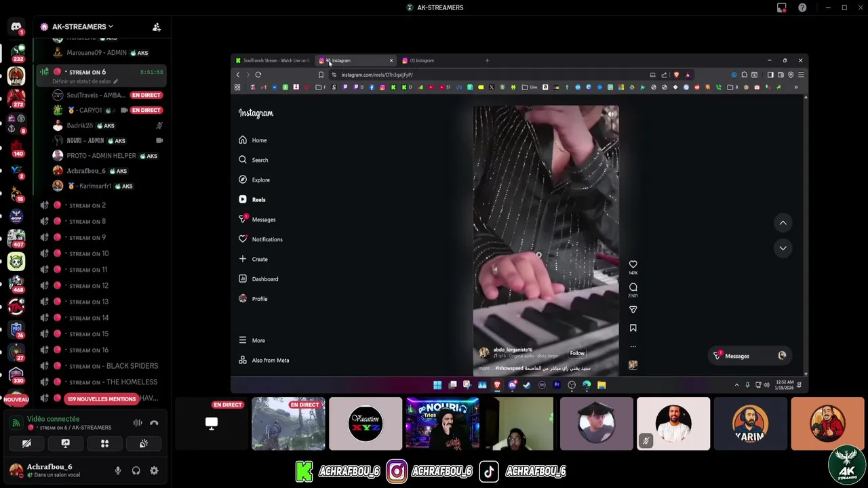The width and height of the screenshot is (868, 488).
Task: Click the instagram.com address bar
Action: click(488, 75)
